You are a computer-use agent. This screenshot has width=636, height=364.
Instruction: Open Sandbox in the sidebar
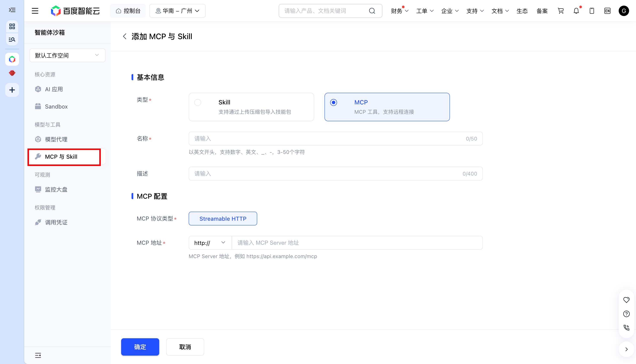click(x=67, y=107)
